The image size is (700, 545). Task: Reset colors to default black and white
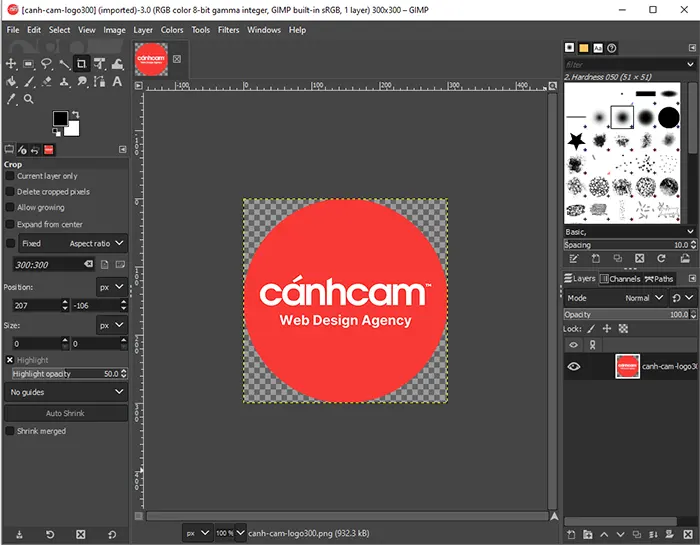coord(56,132)
